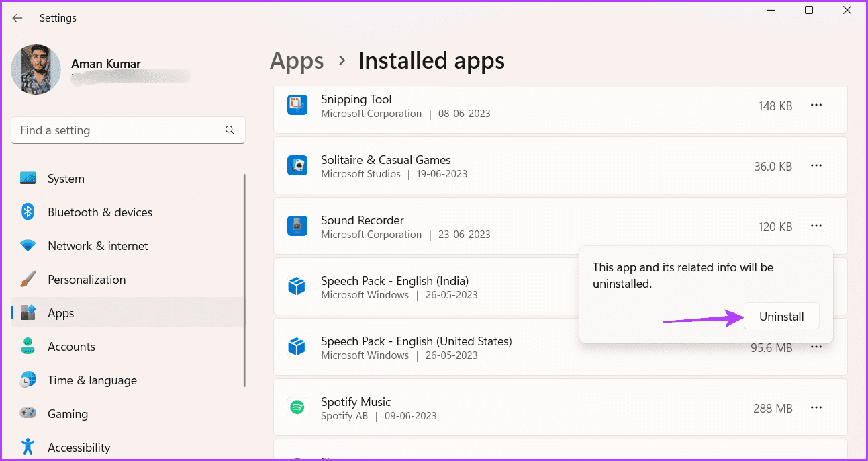Click the Gaming controller icon

[x=28, y=413]
